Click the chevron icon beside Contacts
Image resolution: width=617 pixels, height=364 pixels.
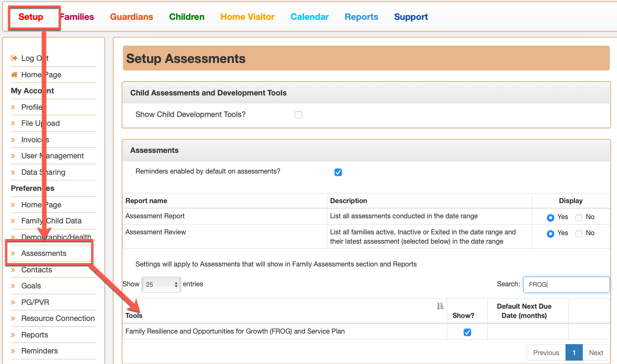(x=13, y=270)
